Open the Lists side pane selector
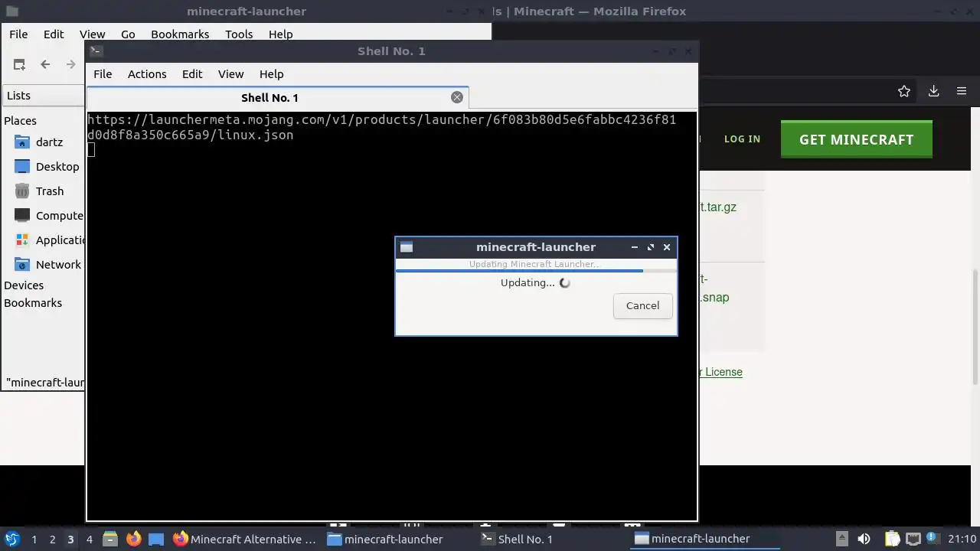 [43, 96]
